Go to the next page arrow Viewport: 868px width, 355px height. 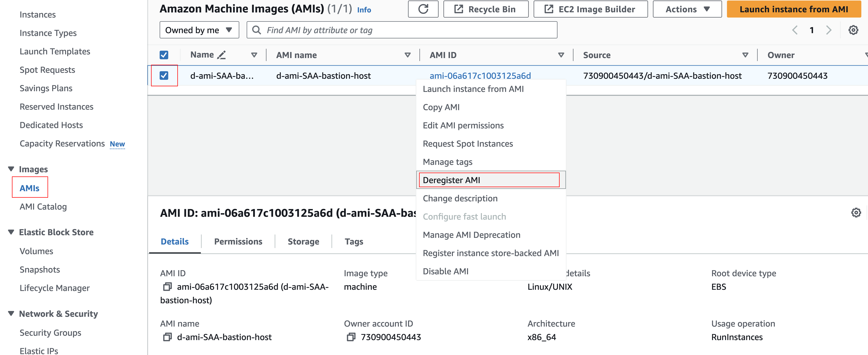pos(829,30)
